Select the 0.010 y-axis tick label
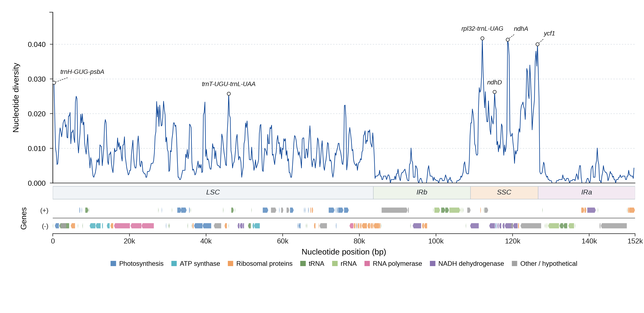This screenshot has height=313, width=644. tap(37, 149)
